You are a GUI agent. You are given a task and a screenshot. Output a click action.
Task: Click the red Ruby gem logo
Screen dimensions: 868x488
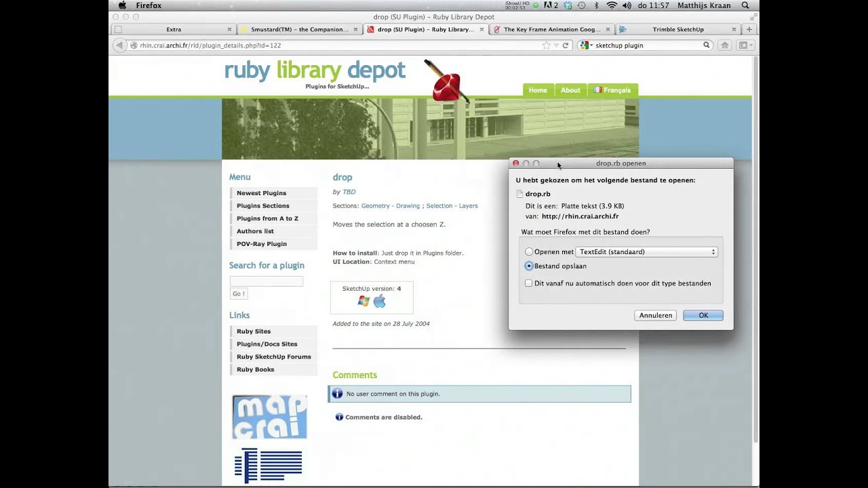(x=447, y=83)
